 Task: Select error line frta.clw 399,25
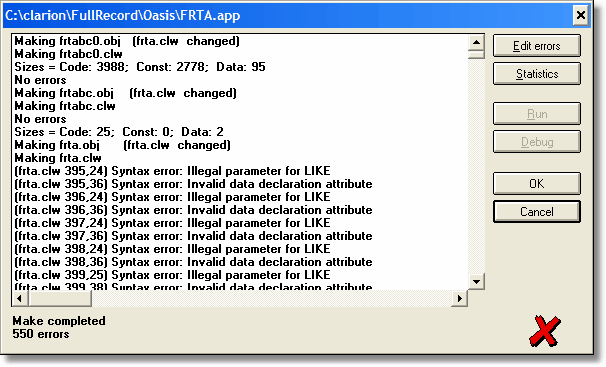coord(172,275)
